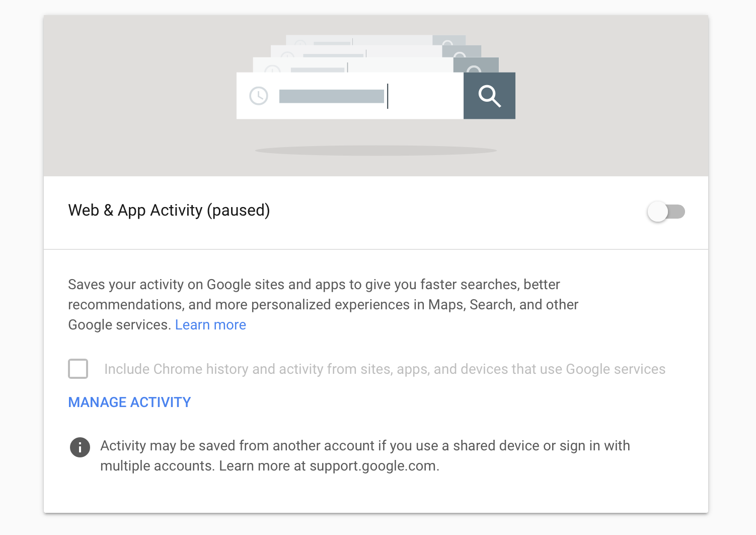Image resolution: width=756 pixels, height=535 pixels.
Task: Click the clock history icon in search bar
Action: pos(259,96)
